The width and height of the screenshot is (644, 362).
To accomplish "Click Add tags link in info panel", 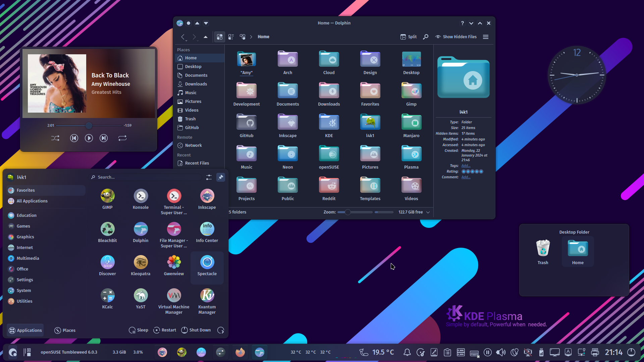I will pyautogui.click(x=466, y=166).
